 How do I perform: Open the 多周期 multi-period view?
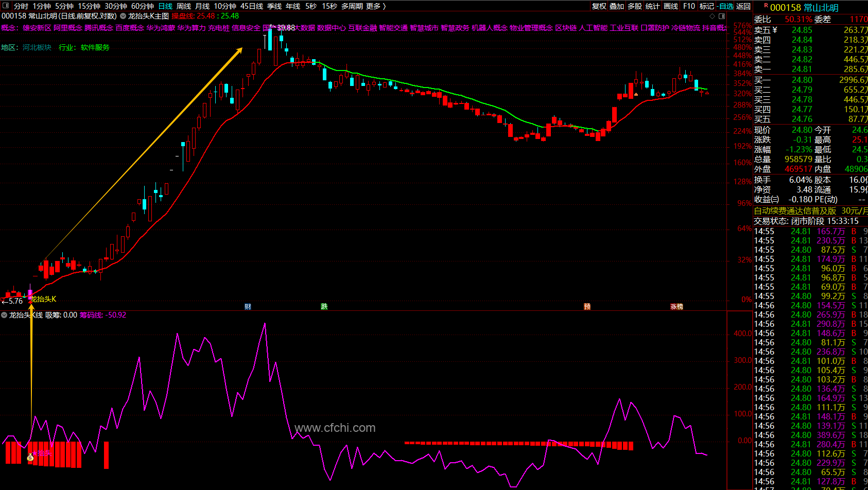point(352,6)
